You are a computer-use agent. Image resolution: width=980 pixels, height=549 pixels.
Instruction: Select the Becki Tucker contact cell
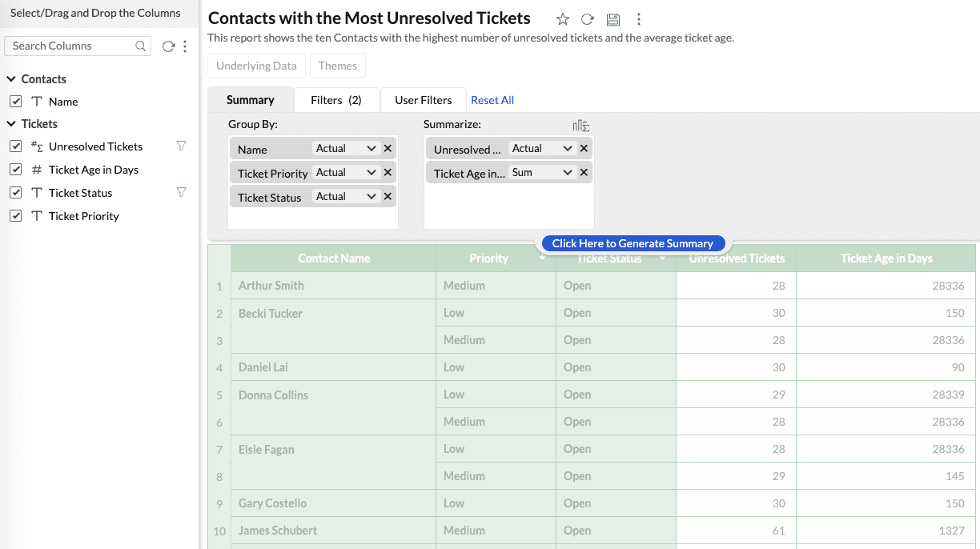(x=334, y=327)
